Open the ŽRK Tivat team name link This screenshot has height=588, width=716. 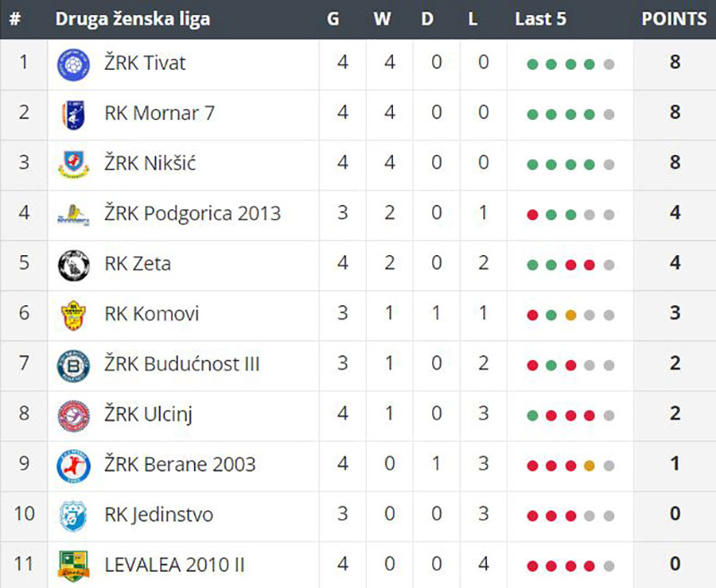pyautogui.click(x=145, y=63)
